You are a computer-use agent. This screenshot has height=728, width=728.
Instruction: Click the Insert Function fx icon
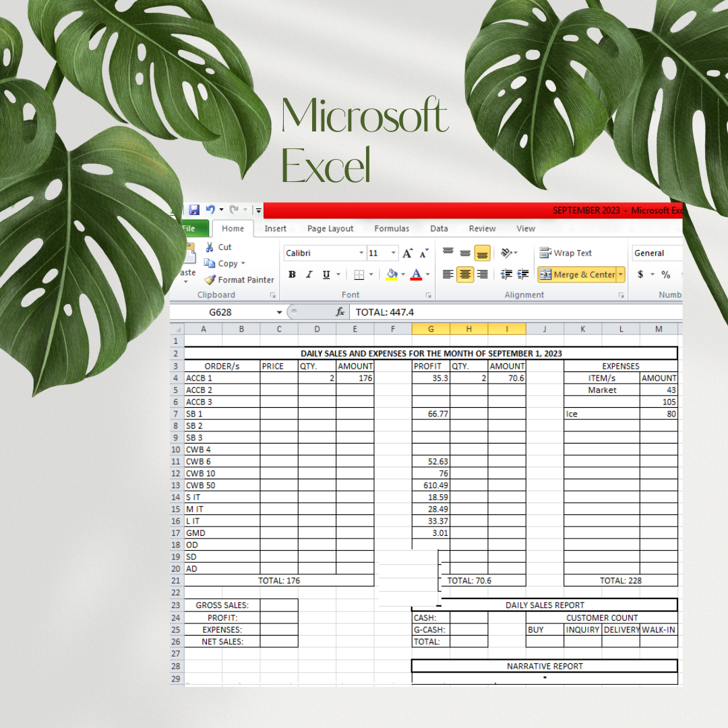(x=340, y=312)
